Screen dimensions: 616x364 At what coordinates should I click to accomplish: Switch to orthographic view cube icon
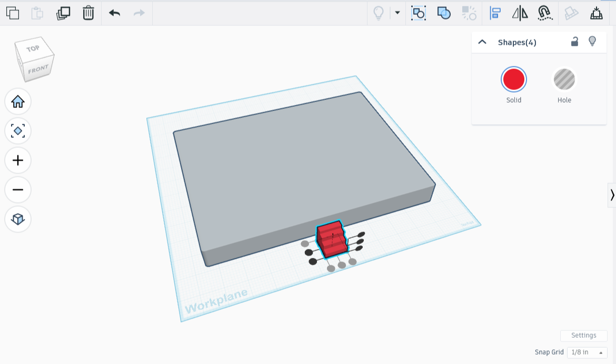pos(18,219)
